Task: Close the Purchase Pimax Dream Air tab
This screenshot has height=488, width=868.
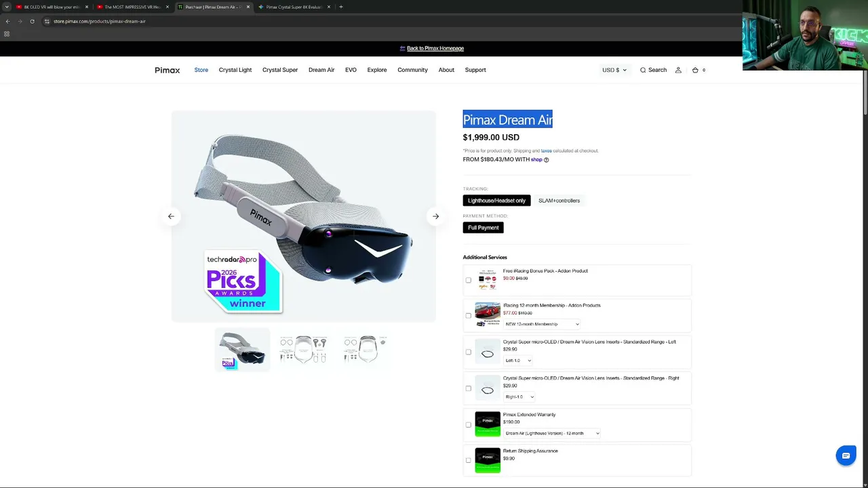Action: pyautogui.click(x=248, y=7)
